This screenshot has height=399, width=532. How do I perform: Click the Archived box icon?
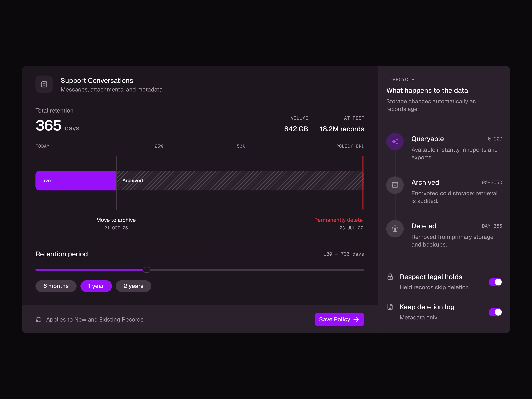[x=395, y=185]
